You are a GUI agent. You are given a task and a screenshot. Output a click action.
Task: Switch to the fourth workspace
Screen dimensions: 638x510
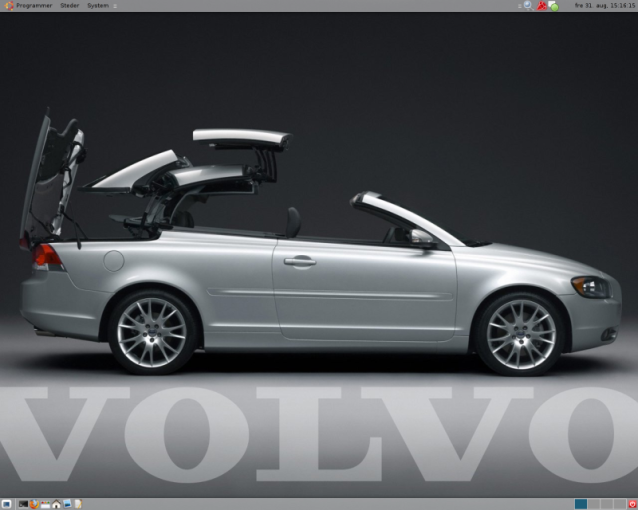pyautogui.click(x=620, y=504)
